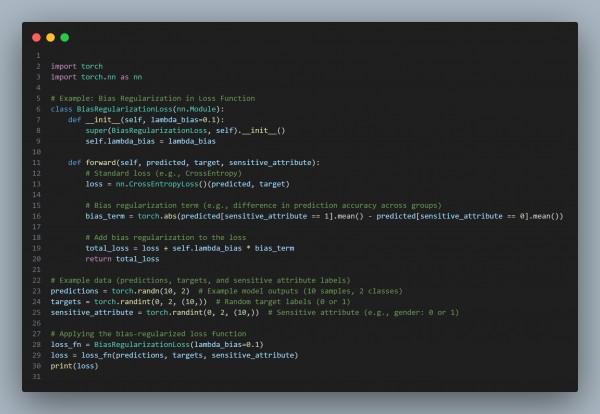600x414 pixels.
Task: Click 'loss = loss_fn(predictions, targets, sensitive_attribute)' line
Action: (174, 355)
